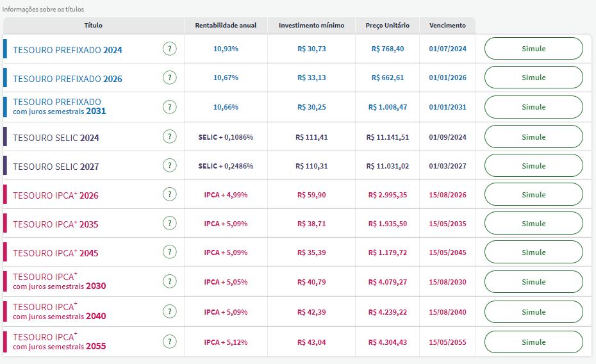Image resolution: width=596 pixels, height=364 pixels.
Task: Click minimum investment R$ 43,04
Action: point(311,342)
